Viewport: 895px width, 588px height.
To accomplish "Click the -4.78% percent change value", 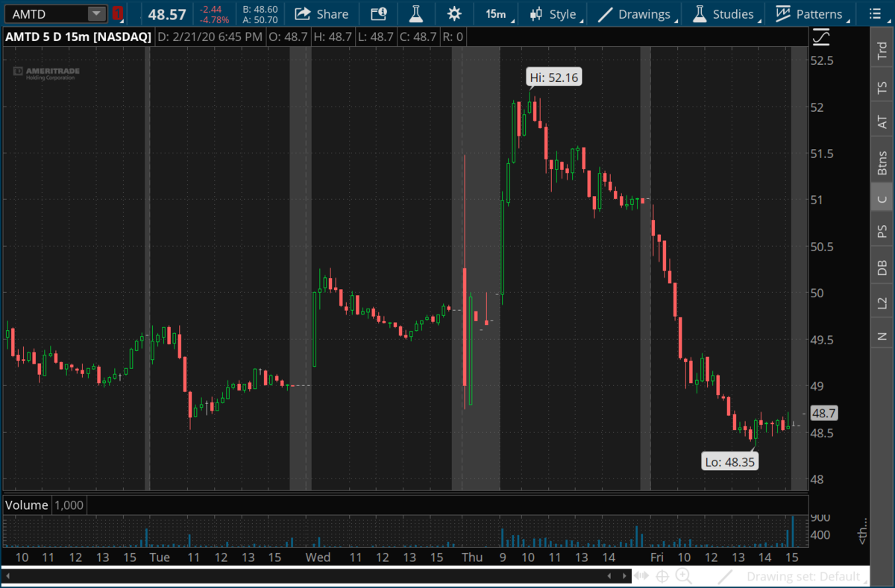I will click(x=215, y=20).
